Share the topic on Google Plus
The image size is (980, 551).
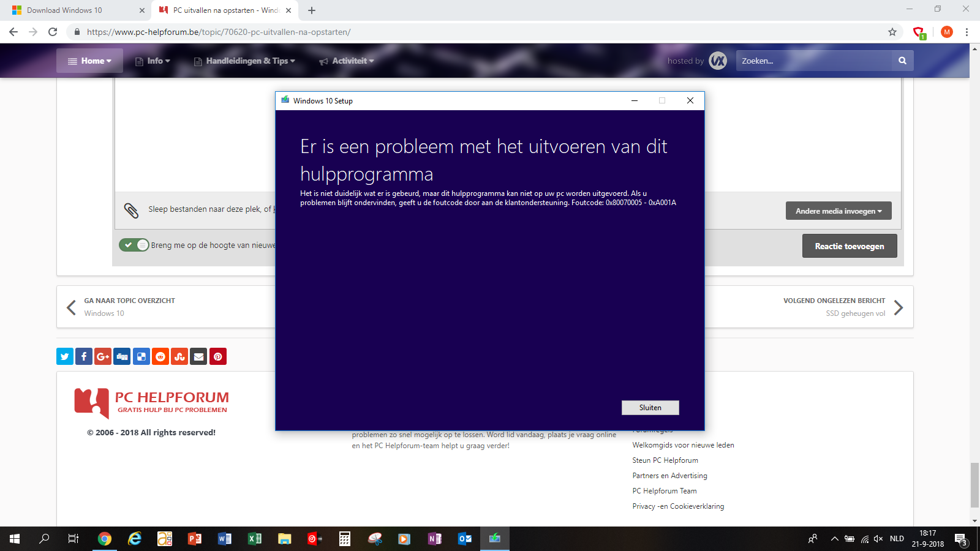[x=103, y=356]
